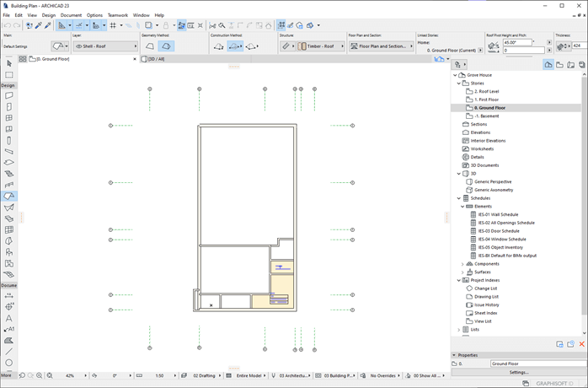The height and width of the screenshot is (388, 588).
Task: Select the Marquee tool
Action: (9, 75)
